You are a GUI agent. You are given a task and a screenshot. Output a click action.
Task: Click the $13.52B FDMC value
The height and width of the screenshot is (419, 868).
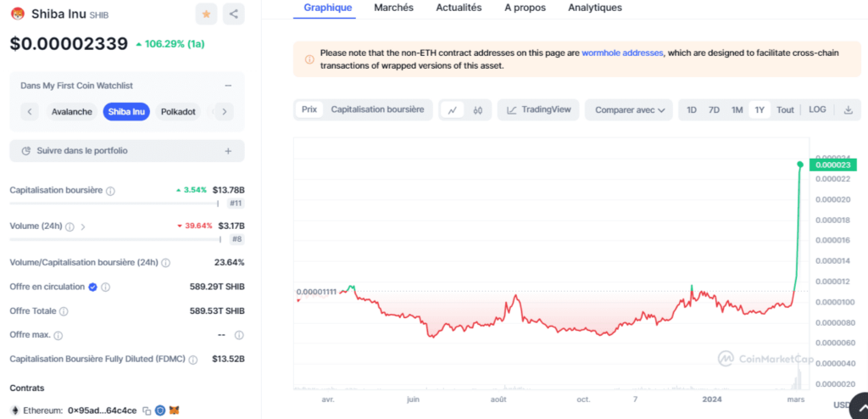(228, 359)
